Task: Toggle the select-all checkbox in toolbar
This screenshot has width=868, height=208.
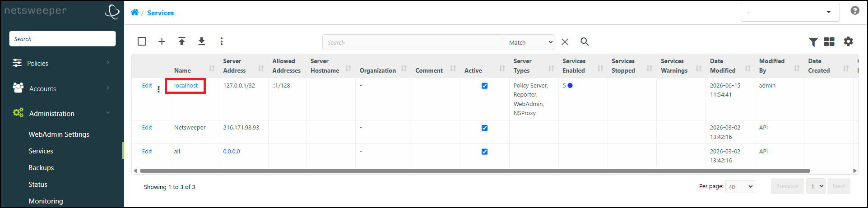Action: (142, 42)
